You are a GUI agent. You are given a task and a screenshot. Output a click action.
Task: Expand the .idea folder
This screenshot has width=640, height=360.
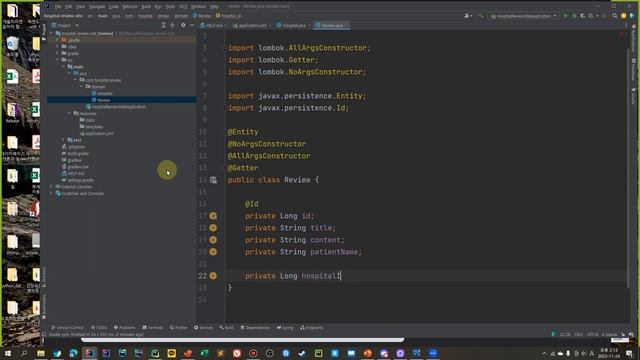tap(58, 47)
